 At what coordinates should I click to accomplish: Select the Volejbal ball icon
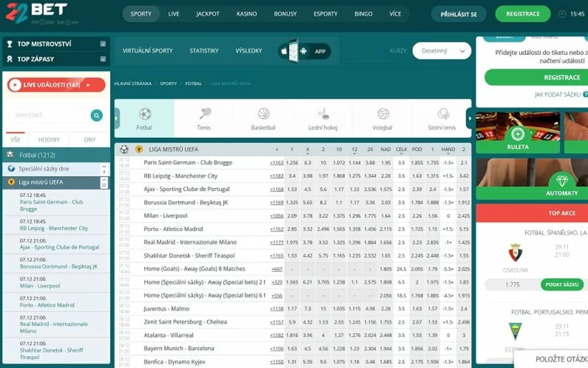pos(383,113)
